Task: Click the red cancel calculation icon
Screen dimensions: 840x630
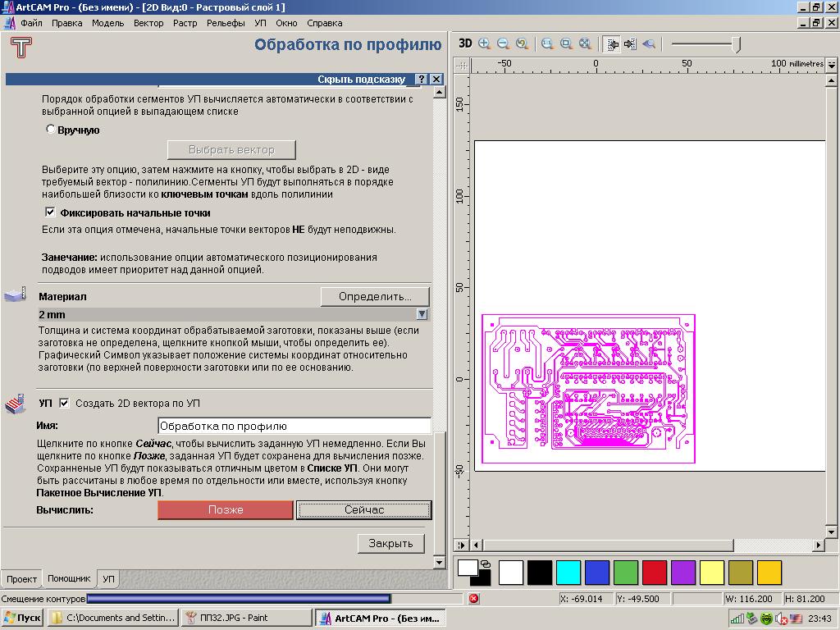Action: point(473,599)
